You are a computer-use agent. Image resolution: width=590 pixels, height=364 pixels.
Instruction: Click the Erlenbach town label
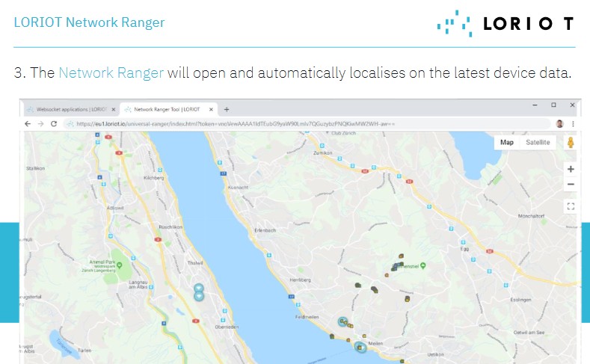pyautogui.click(x=265, y=230)
